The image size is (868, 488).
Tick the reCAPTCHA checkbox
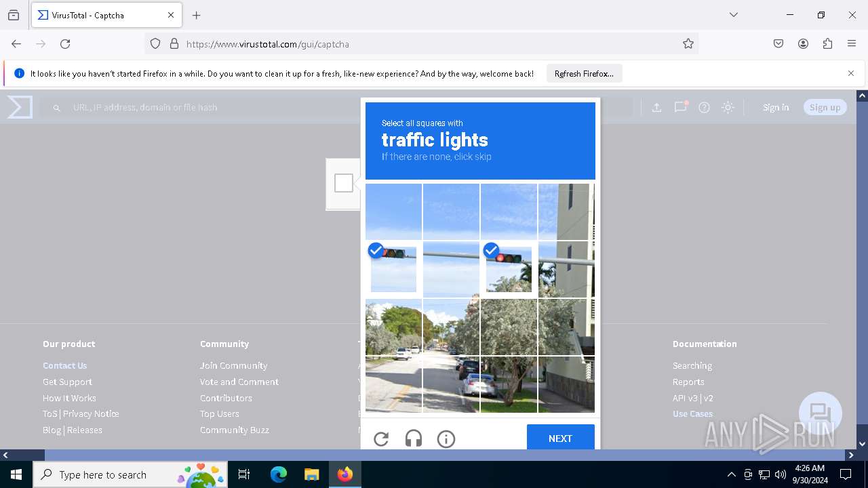(344, 183)
